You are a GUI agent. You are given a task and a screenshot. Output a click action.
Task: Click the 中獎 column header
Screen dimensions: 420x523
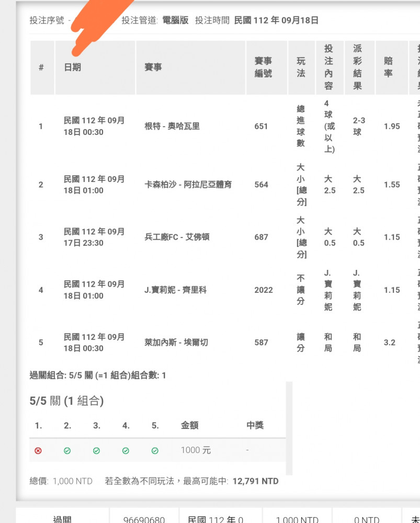click(x=255, y=425)
